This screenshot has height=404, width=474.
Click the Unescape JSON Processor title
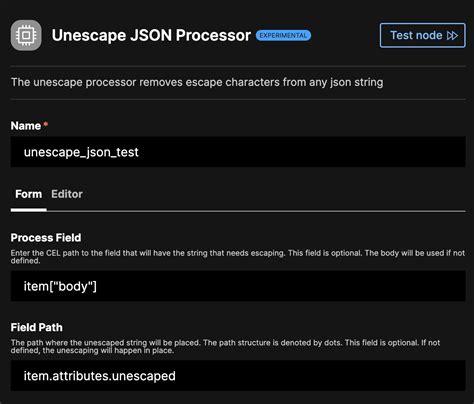pyautogui.click(x=151, y=35)
